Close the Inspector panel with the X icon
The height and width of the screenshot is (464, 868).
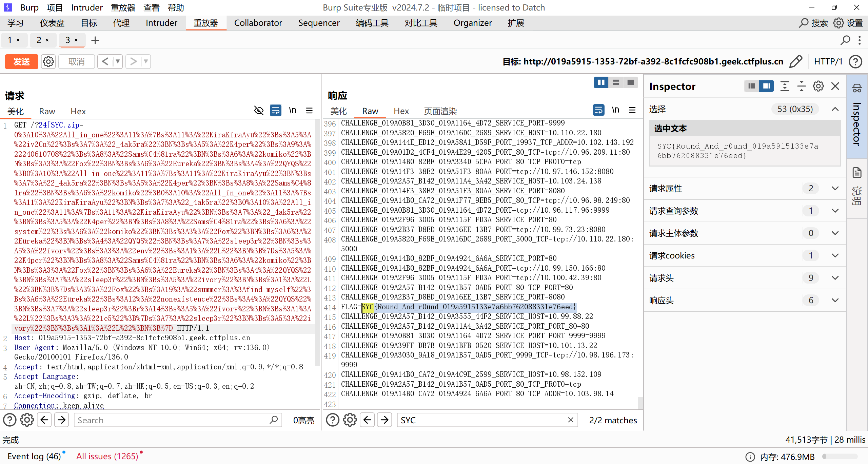(835, 86)
